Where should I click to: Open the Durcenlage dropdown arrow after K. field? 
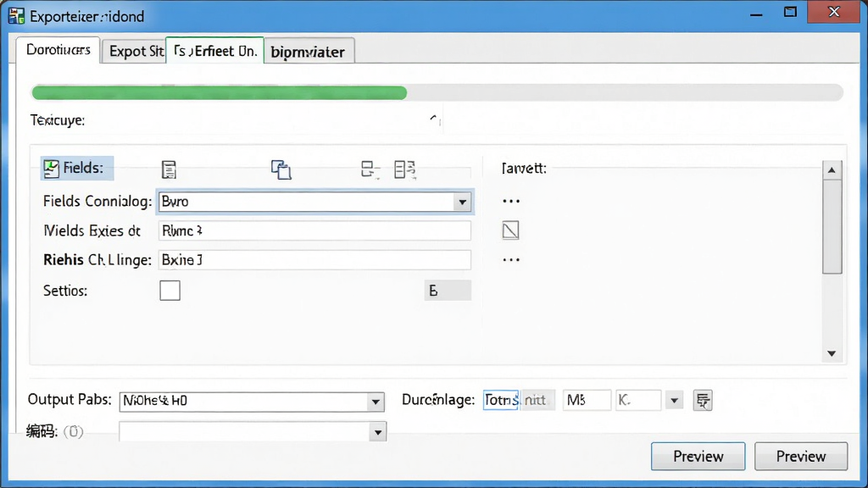pyautogui.click(x=674, y=400)
